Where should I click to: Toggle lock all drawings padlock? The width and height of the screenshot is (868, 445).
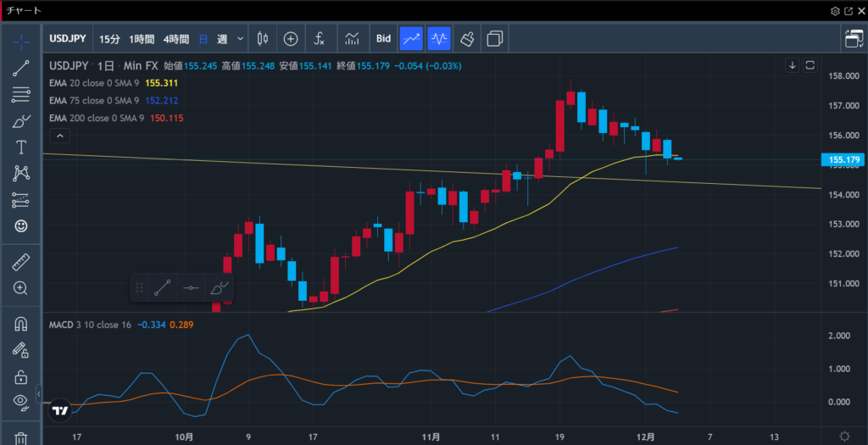21,376
